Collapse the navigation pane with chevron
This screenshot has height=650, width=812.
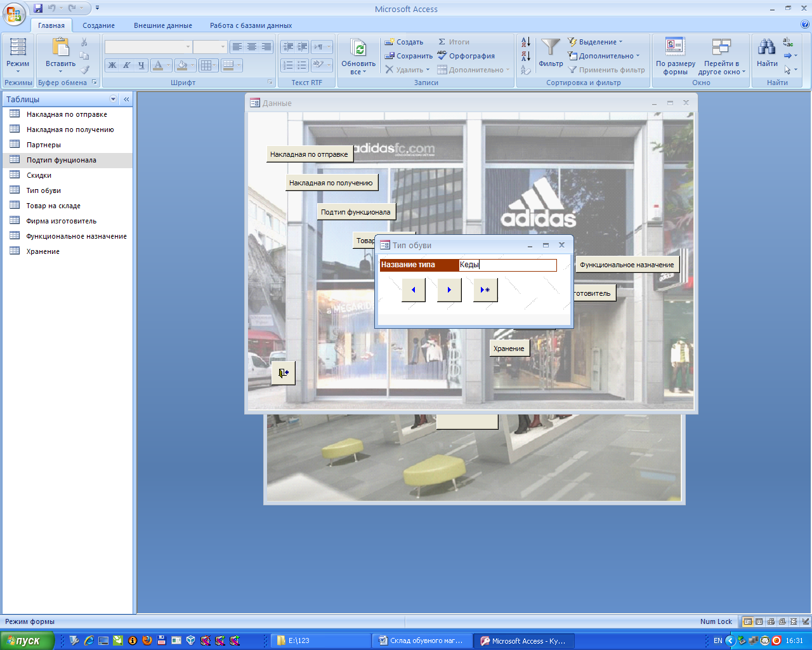tap(126, 99)
